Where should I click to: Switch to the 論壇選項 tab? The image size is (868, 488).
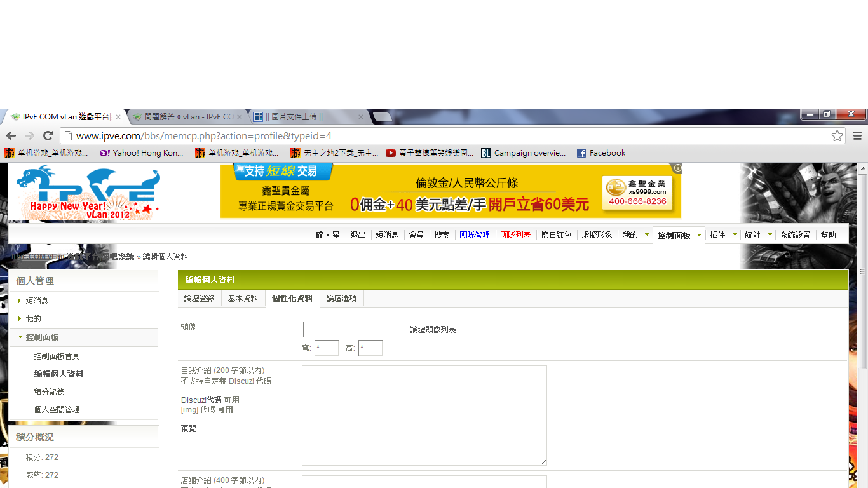click(341, 299)
